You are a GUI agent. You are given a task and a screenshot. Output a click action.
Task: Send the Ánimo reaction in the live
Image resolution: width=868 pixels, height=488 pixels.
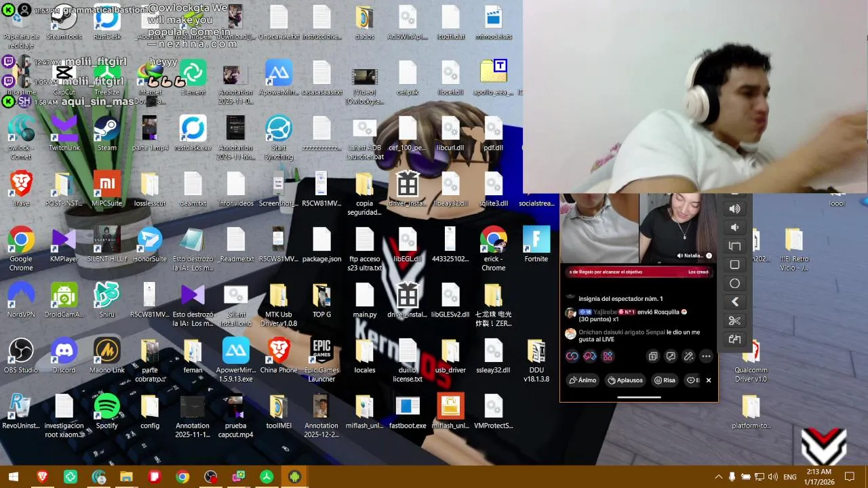point(583,380)
